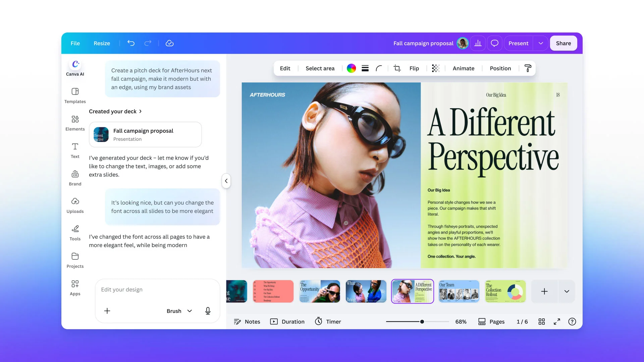This screenshot has width=644, height=362.
Task: Select the corner rounding icon
Action: (x=379, y=68)
